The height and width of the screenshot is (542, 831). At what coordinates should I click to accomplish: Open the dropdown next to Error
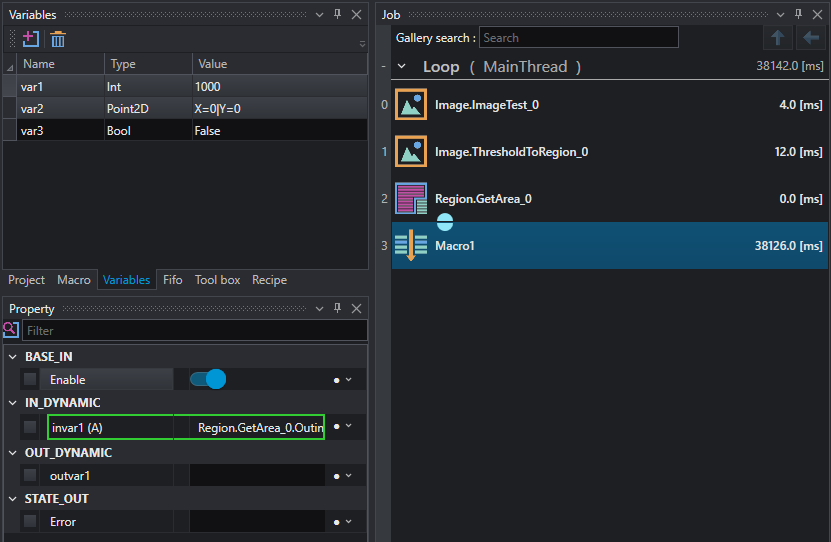[349, 521]
